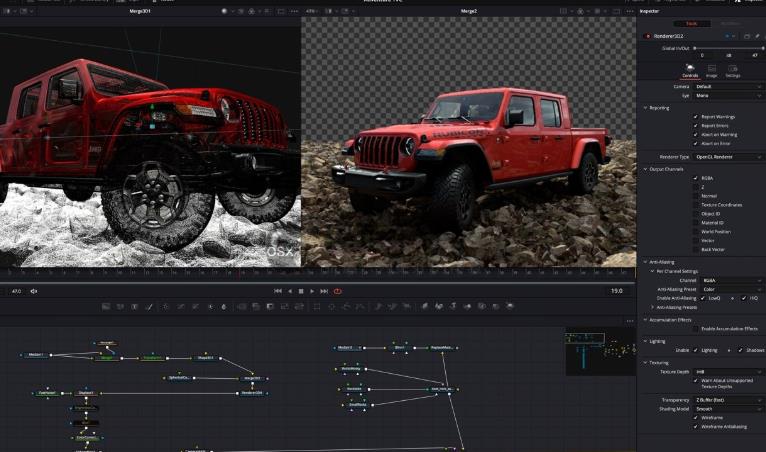Screen dimensions: 766x452
Task: Toggle the RGBA output channel checkbox
Action: point(696,178)
